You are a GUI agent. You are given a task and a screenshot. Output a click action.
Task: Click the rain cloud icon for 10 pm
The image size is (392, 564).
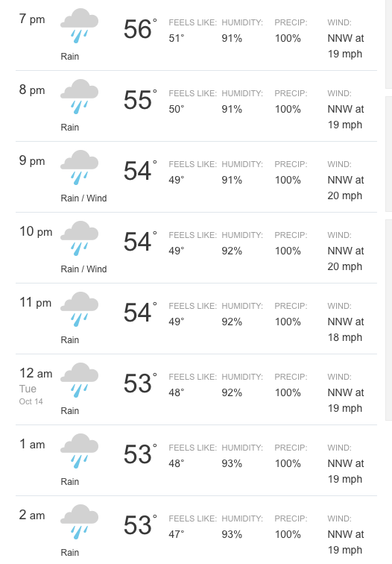(79, 239)
